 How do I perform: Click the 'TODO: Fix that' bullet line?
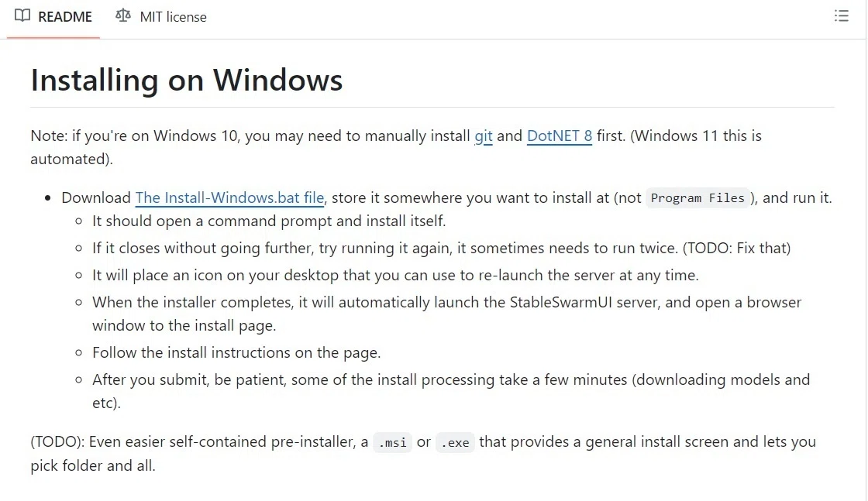coord(441,249)
